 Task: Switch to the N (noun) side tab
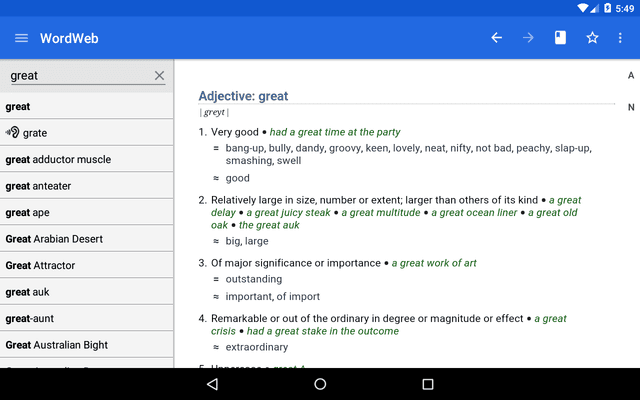click(x=631, y=108)
